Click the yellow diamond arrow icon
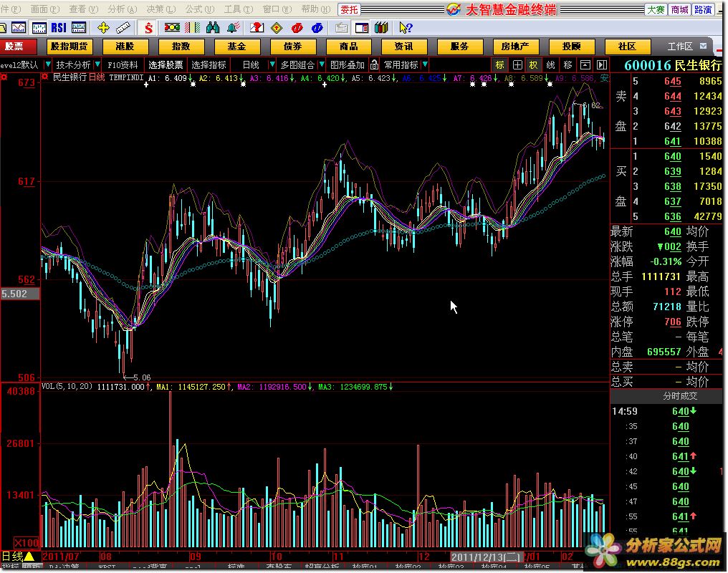728x573 pixels. [x=277, y=28]
